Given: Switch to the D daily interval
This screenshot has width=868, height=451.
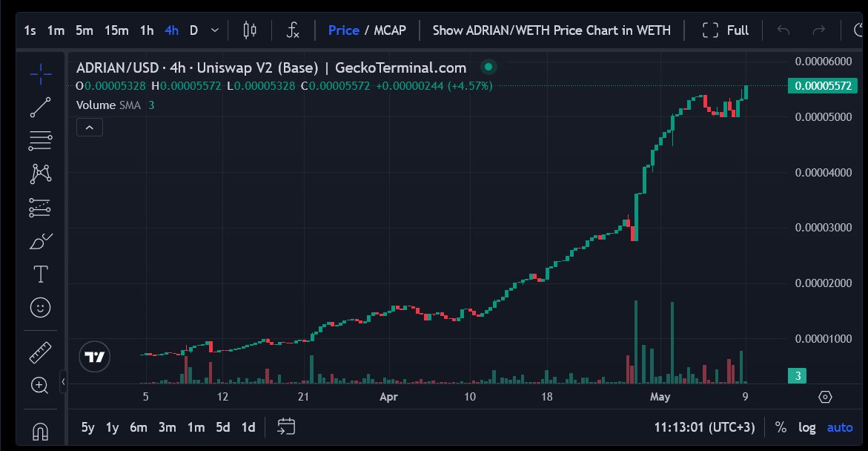Looking at the screenshot, I should coord(193,30).
